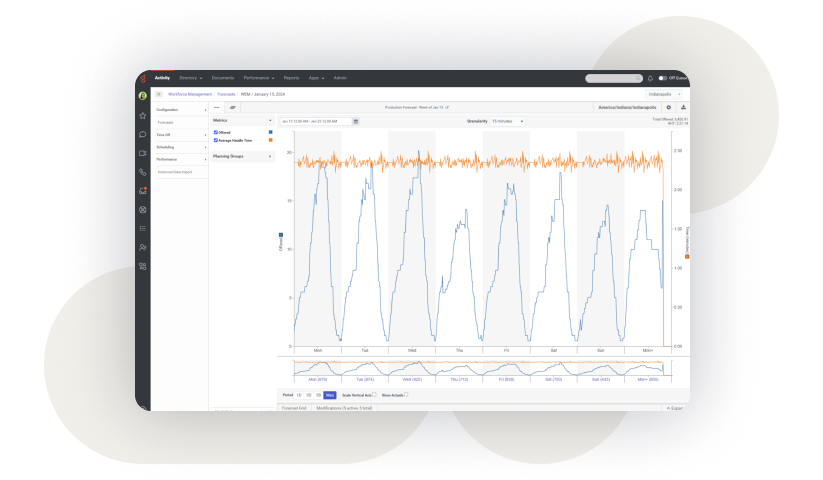This screenshot has height=480, width=823.
Task: Enable the Show Actuals checkbox
Action: (406, 394)
